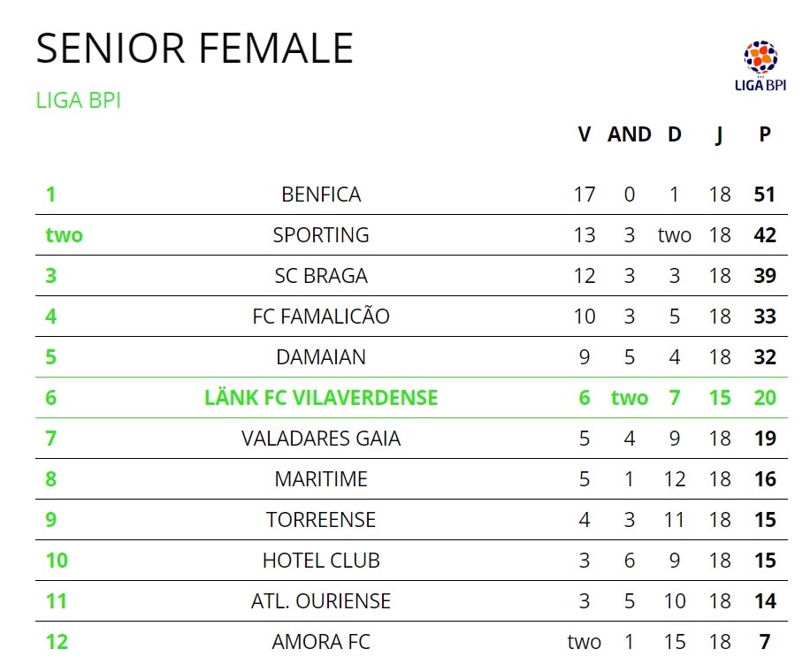810x672 pixels.
Task: Click VALADARES GAIA team name
Action: point(321,439)
